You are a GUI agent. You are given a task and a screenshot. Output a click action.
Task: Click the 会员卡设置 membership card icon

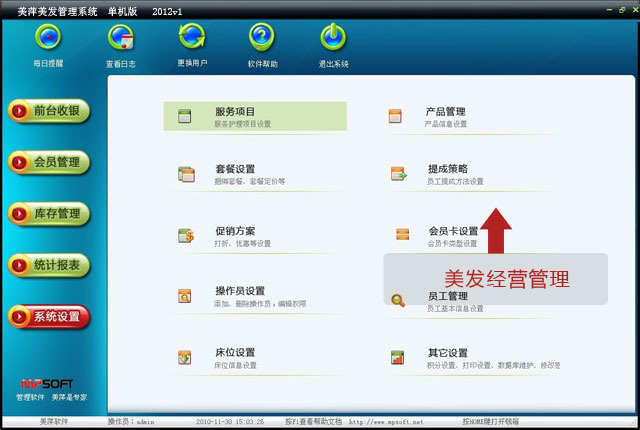coord(402,235)
